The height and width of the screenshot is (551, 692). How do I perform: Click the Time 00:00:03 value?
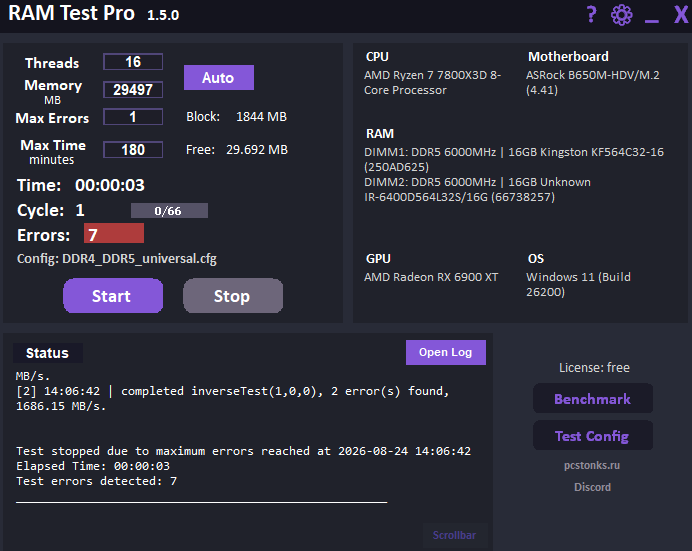pyautogui.click(x=109, y=185)
